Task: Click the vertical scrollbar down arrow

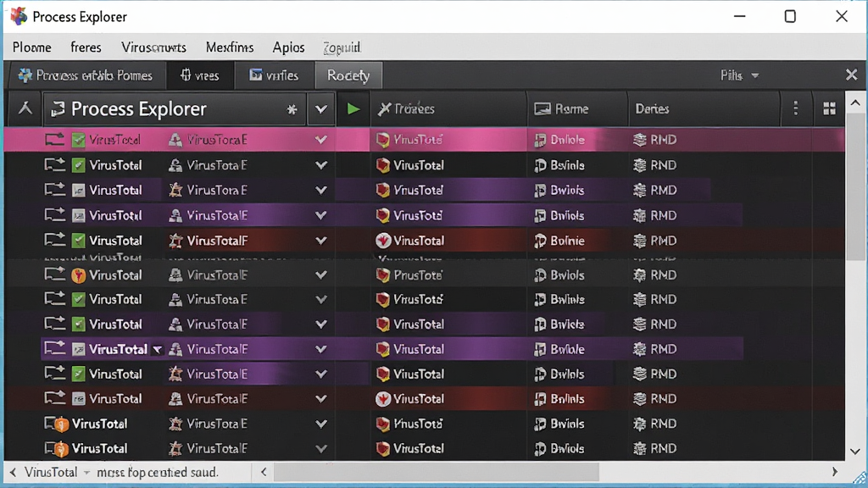Action: [854, 451]
